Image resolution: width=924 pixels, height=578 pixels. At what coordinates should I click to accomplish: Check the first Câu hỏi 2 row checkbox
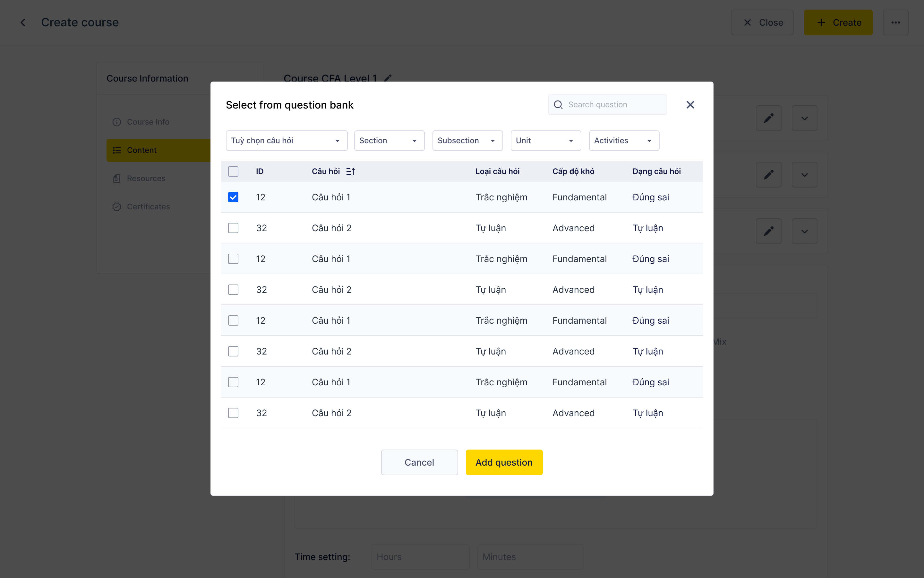pyautogui.click(x=233, y=228)
